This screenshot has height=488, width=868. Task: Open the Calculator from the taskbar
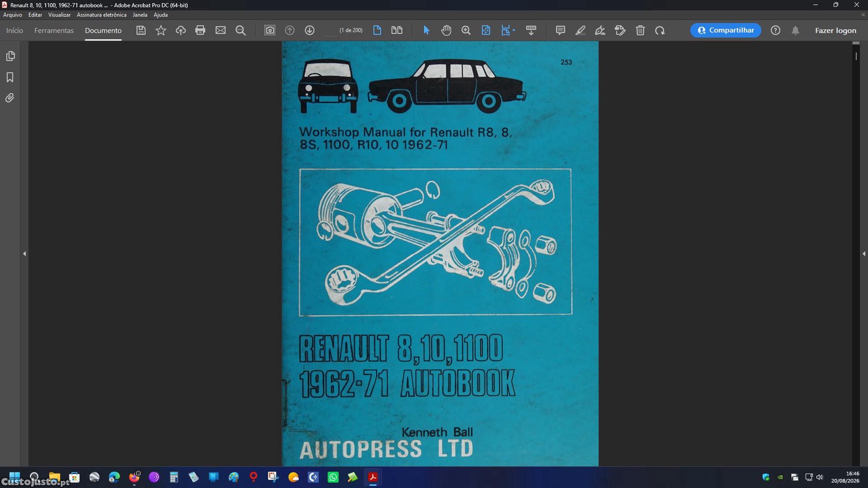(174, 477)
